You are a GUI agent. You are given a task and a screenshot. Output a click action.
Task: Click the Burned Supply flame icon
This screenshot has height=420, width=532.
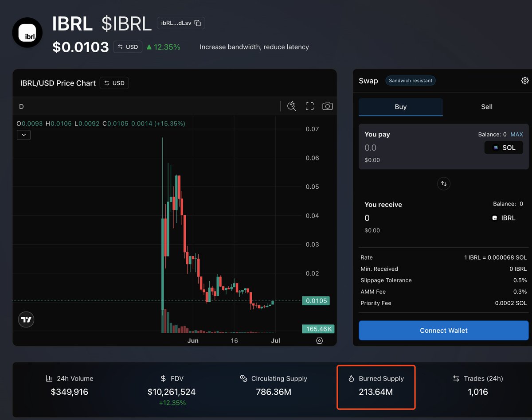pos(351,378)
